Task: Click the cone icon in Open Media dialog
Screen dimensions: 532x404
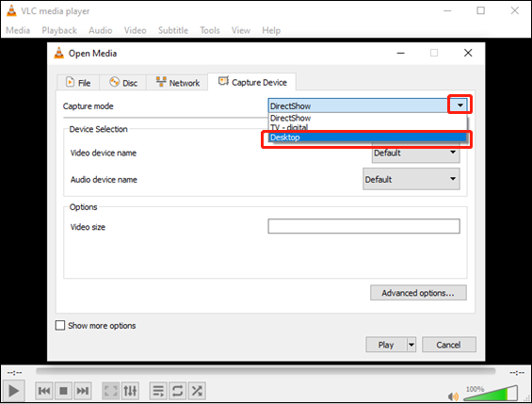Action: coord(59,53)
